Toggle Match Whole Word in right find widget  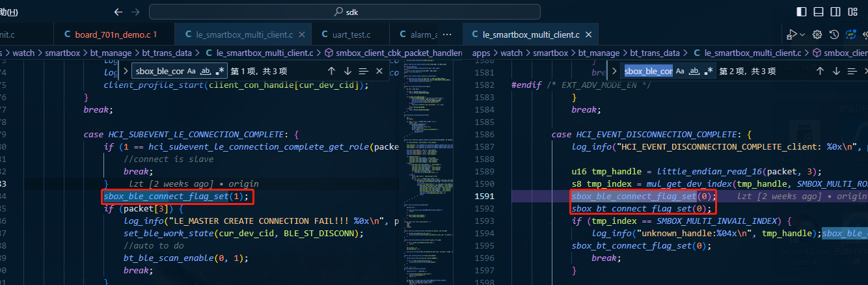coord(694,71)
